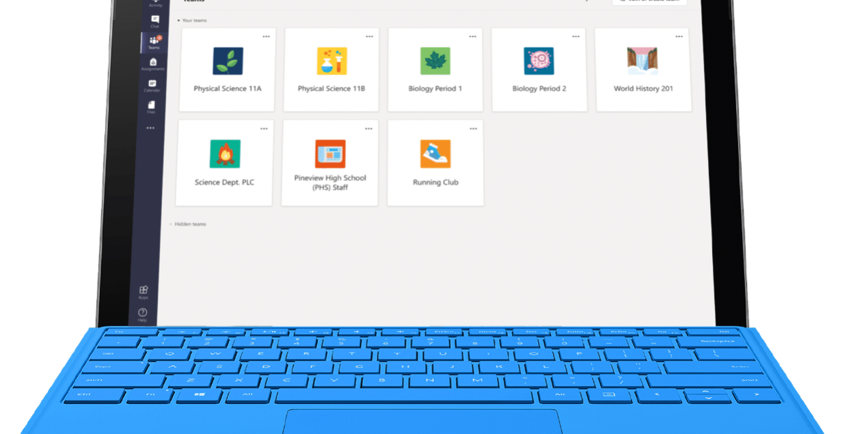The height and width of the screenshot is (434, 868).
Task: Collapse the Your teams section
Action: [x=191, y=21]
